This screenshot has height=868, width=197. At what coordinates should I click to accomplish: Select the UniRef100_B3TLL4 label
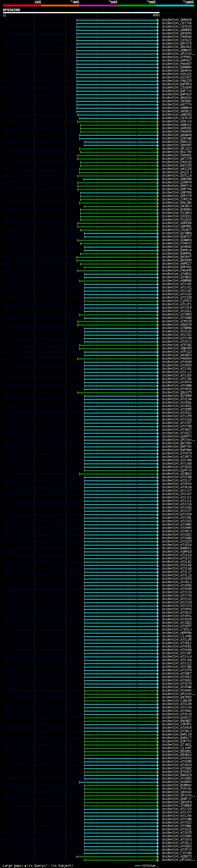tap(176, 176)
